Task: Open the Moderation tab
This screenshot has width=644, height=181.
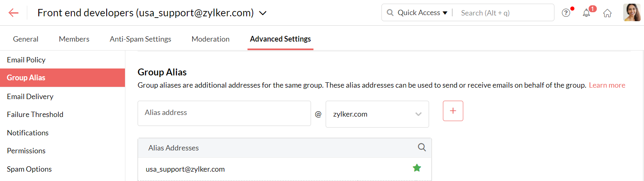Action: pos(210,39)
